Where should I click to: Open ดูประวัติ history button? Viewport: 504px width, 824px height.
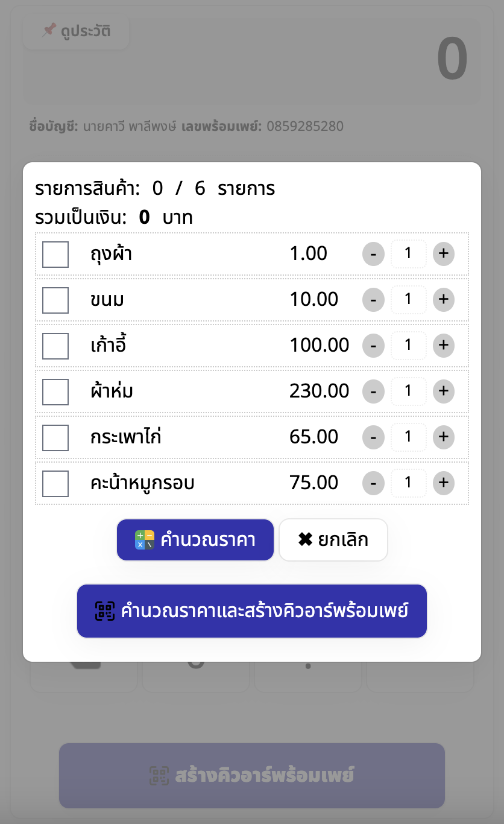click(76, 31)
